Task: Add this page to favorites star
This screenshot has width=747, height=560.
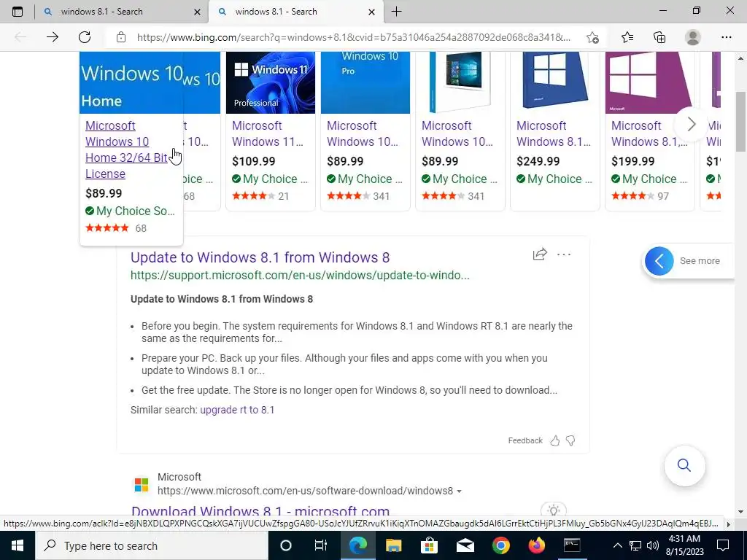Action: (x=592, y=37)
